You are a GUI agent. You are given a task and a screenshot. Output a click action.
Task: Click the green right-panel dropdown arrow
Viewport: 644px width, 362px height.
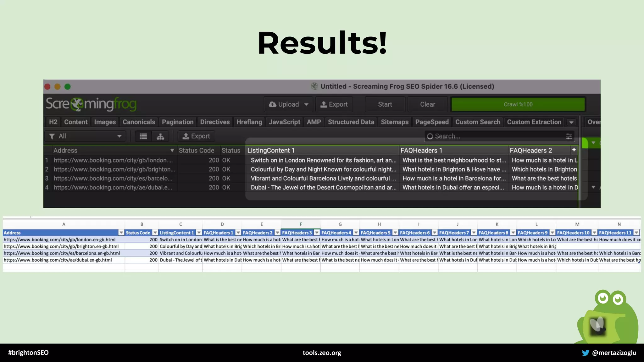593,143
